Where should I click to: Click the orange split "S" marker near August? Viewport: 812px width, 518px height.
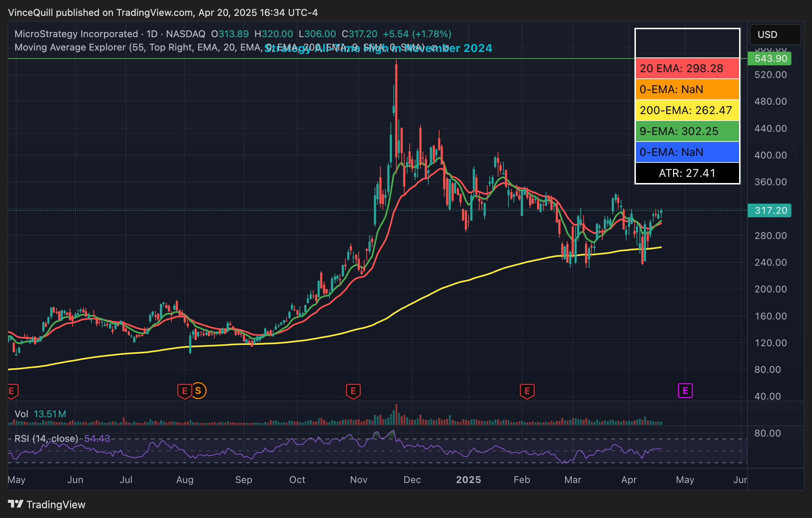(x=198, y=391)
